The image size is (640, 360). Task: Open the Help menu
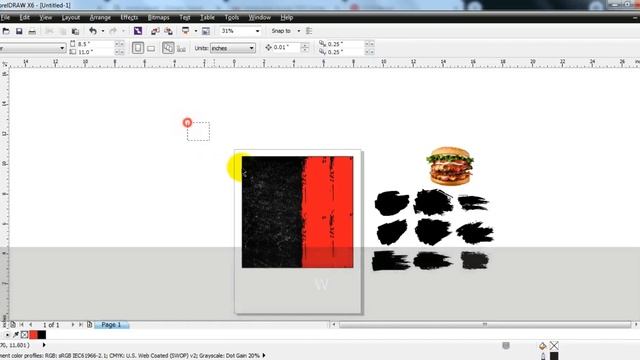tap(287, 18)
